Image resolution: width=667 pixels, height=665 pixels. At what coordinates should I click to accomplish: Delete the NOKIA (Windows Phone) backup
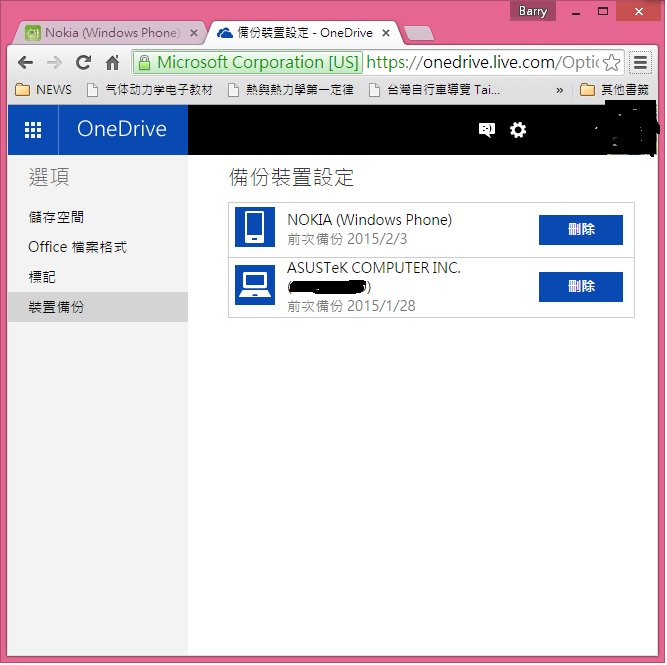tap(581, 230)
